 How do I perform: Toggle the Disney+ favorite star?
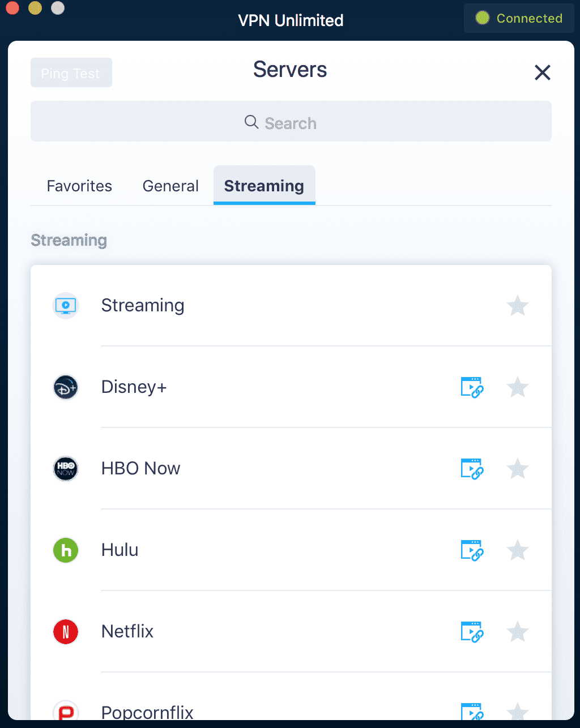(517, 387)
